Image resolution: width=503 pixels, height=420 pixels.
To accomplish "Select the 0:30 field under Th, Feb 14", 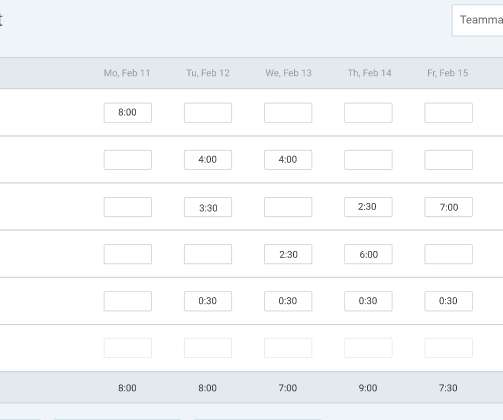I will 368,301.
